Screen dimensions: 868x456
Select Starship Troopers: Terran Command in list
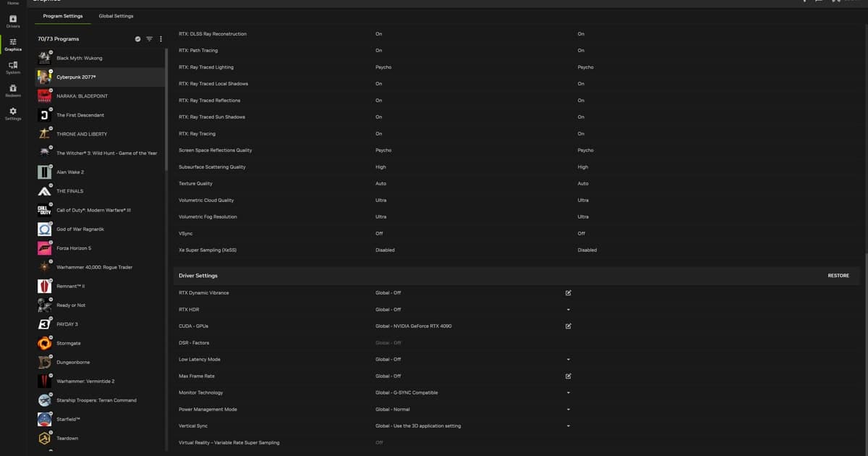pos(101,400)
